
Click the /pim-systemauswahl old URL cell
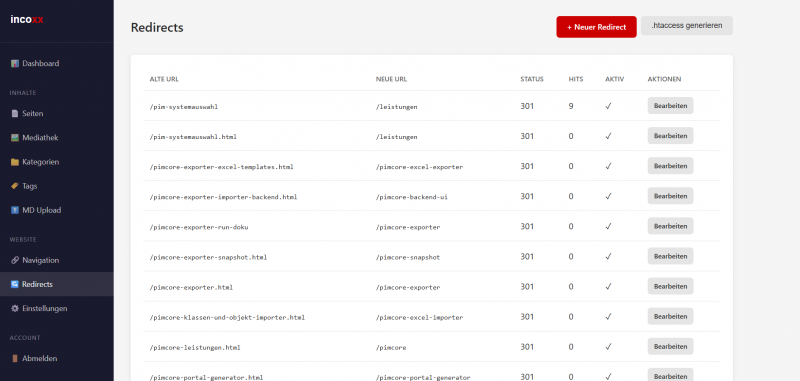tap(184, 107)
